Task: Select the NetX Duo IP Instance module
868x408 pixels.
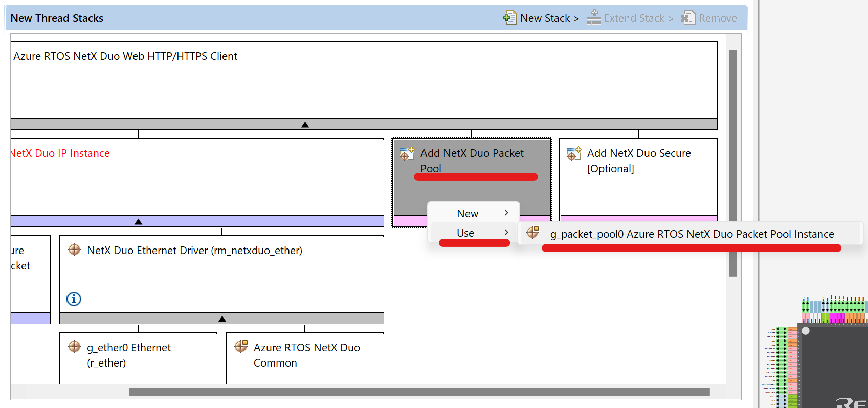Action: point(197,183)
